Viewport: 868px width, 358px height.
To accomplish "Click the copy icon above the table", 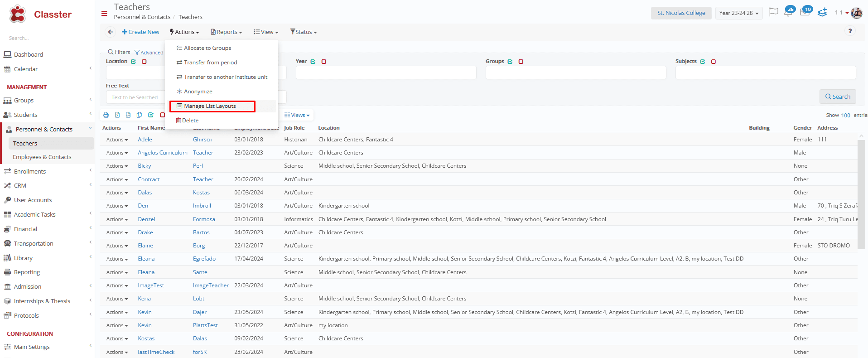I will (x=140, y=115).
